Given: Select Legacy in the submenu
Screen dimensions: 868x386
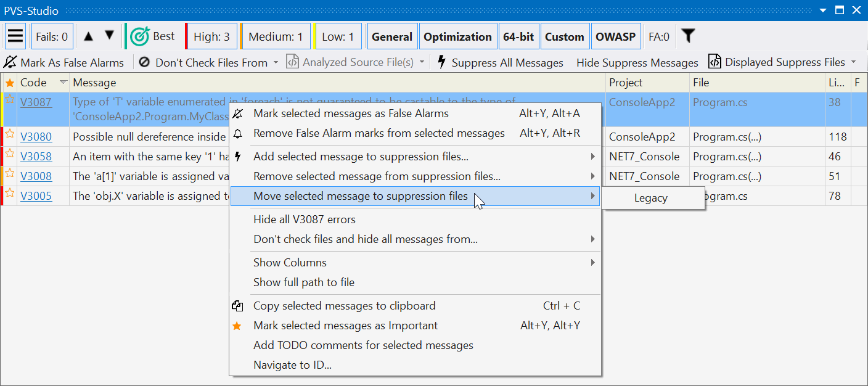Looking at the screenshot, I should click(650, 198).
